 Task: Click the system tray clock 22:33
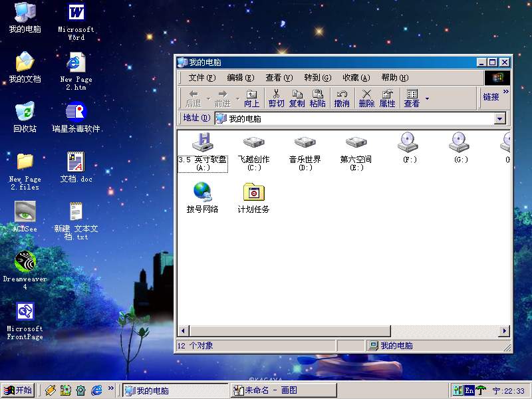(508, 391)
